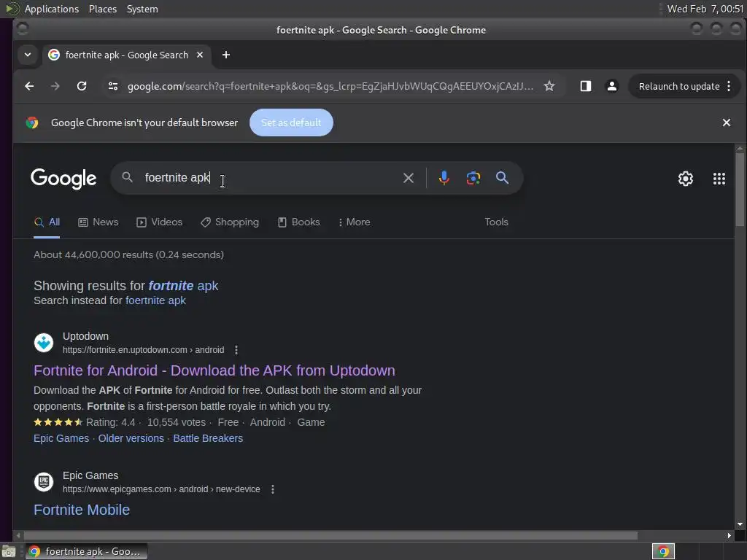Reload the Google search page

click(82, 86)
